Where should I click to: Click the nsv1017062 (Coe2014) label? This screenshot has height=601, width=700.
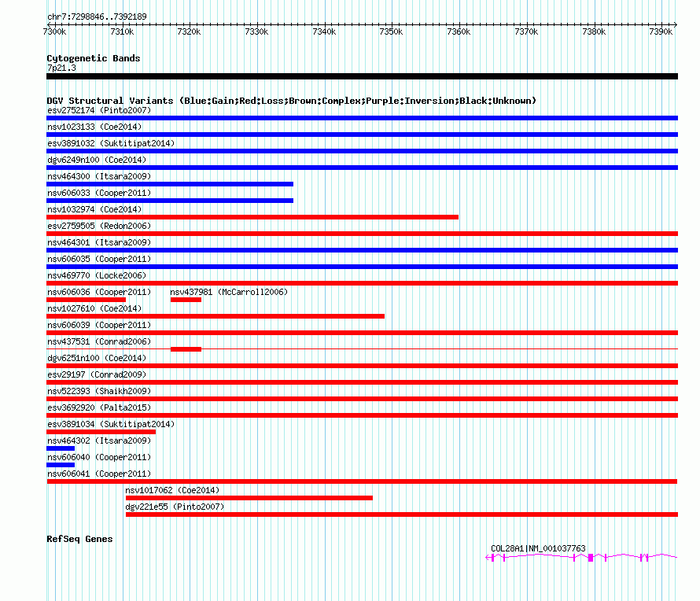(172, 490)
